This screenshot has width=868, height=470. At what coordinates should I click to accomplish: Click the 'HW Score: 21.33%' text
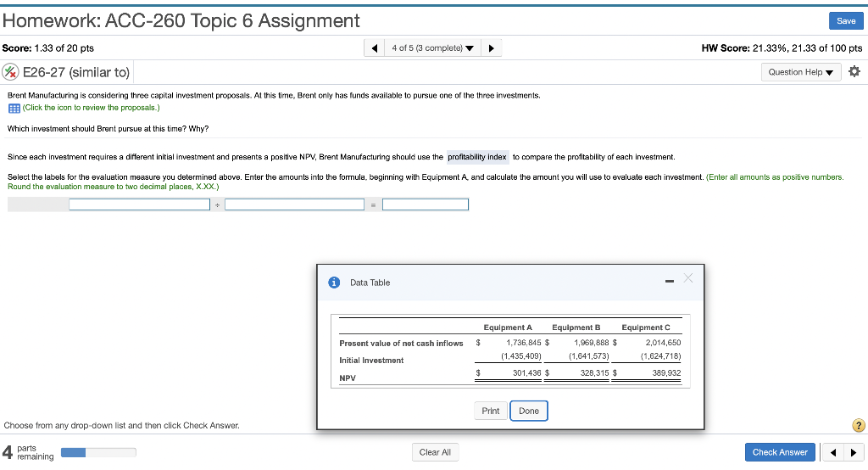[743, 48]
